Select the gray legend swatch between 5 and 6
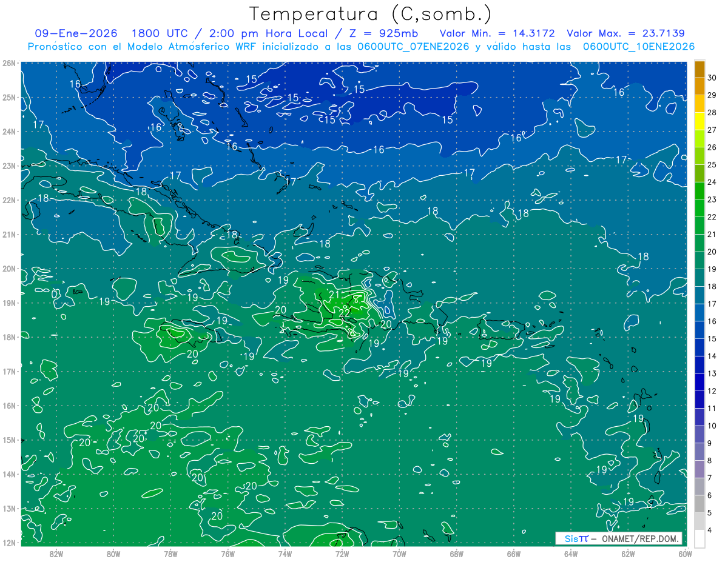 699,504
